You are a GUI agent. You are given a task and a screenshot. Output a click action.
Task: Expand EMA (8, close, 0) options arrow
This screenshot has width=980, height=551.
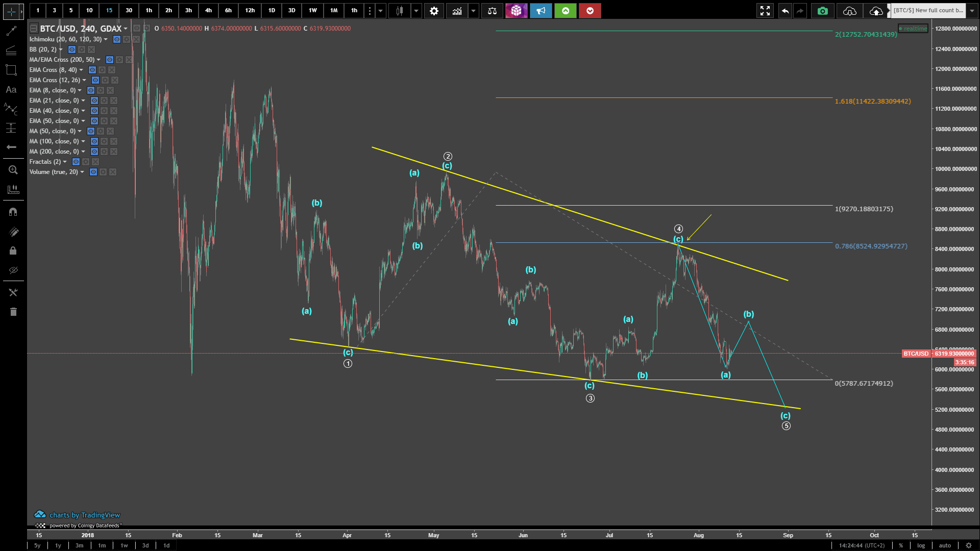(80, 90)
